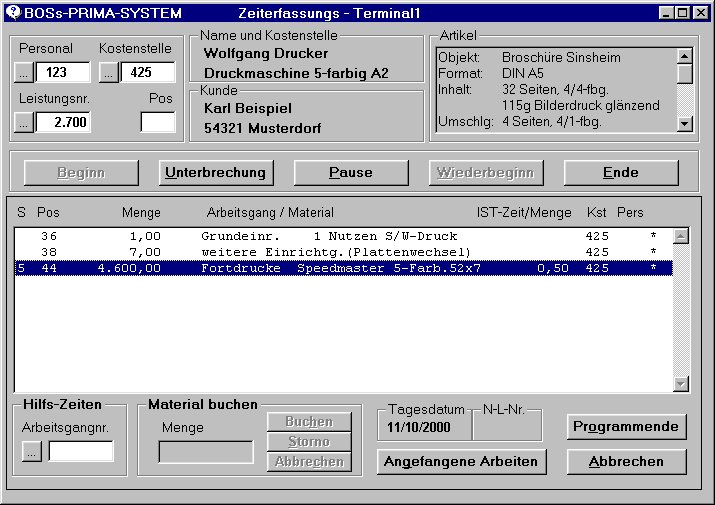Click the Unterbrechung button

pyautogui.click(x=216, y=172)
